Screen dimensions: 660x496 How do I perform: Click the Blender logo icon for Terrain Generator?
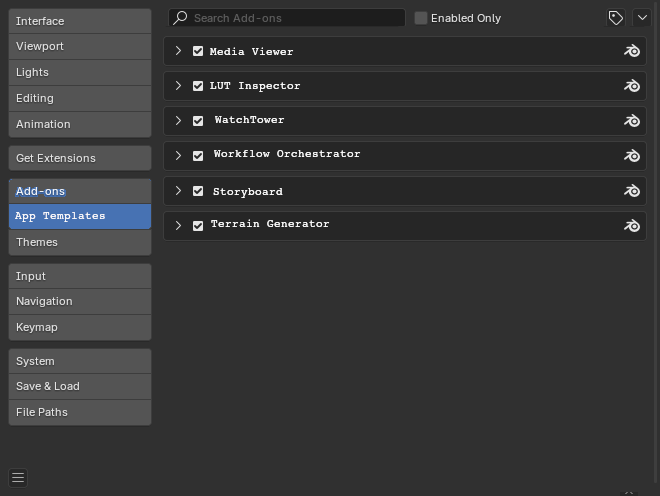click(632, 226)
